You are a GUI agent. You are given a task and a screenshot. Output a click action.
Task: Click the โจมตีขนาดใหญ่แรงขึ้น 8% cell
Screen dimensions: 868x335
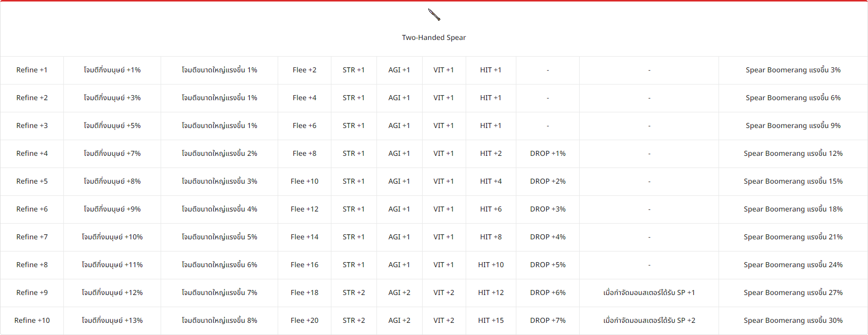(x=219, y=320)
